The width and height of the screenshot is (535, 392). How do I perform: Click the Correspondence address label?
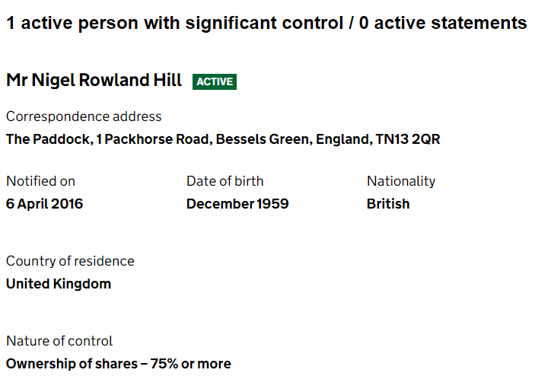click(x=84, y=116)
